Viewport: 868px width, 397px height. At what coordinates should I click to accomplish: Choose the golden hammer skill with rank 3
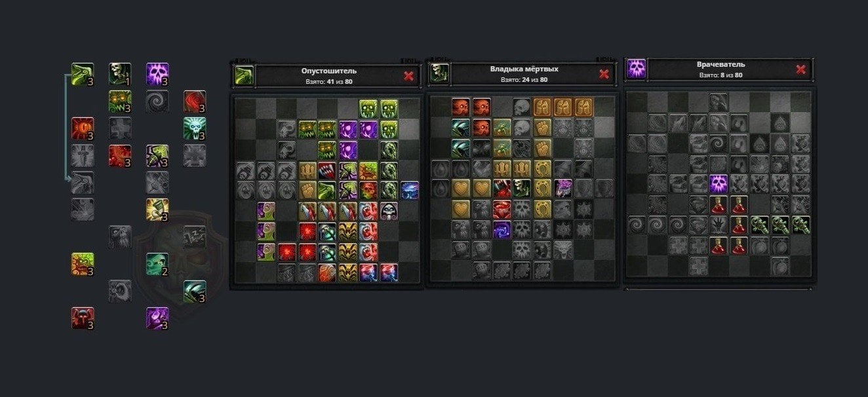tap(157, 210)
